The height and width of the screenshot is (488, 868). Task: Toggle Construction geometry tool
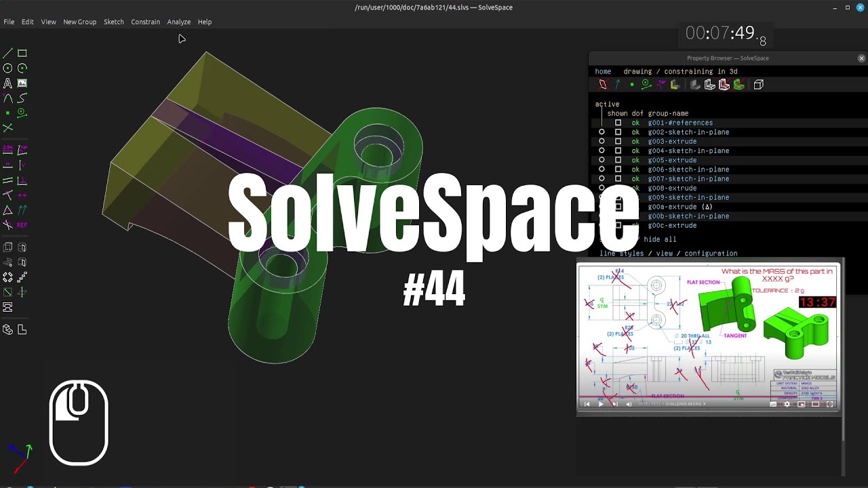22,113
